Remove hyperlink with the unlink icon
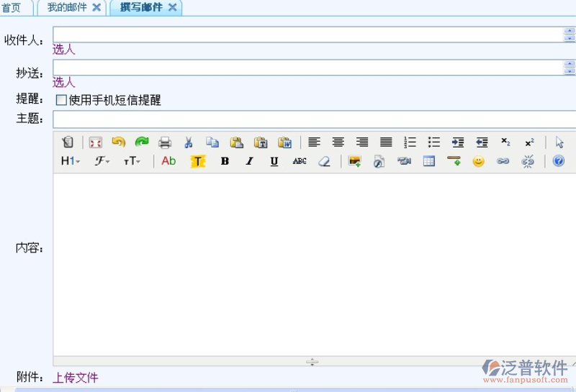The image size is (576, 392). 528,161
